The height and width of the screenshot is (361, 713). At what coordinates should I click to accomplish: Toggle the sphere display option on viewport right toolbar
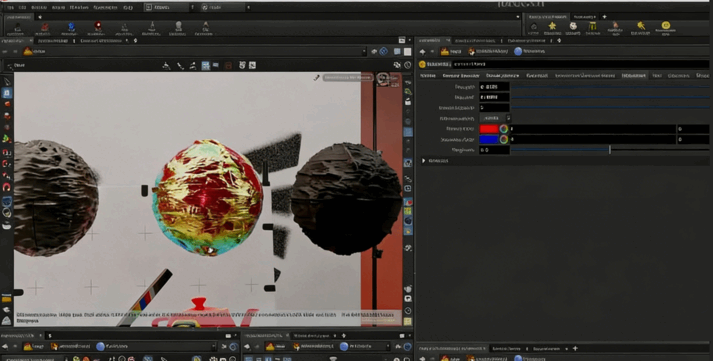408,220
